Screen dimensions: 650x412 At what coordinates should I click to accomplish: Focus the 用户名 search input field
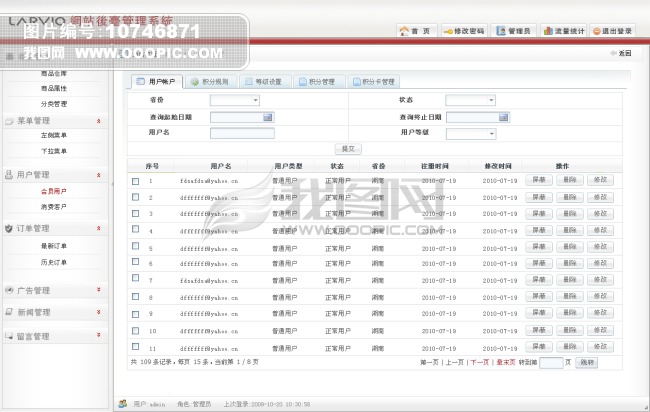[242, 133]
